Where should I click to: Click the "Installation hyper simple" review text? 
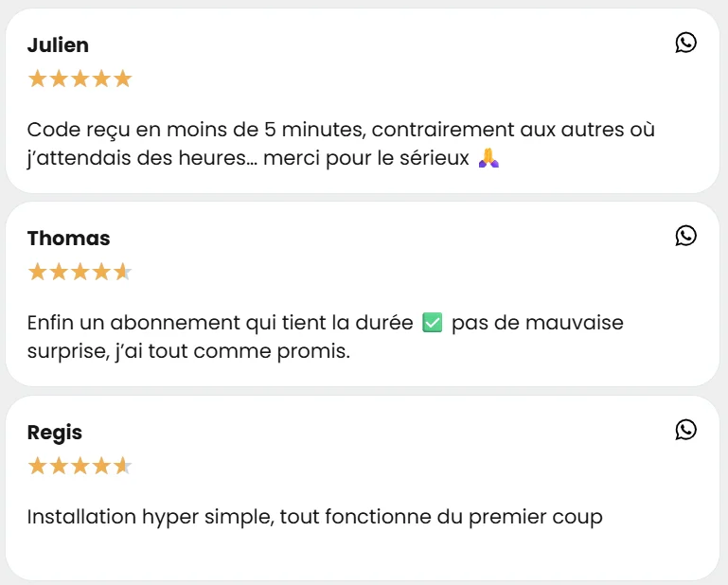(314, 518)
